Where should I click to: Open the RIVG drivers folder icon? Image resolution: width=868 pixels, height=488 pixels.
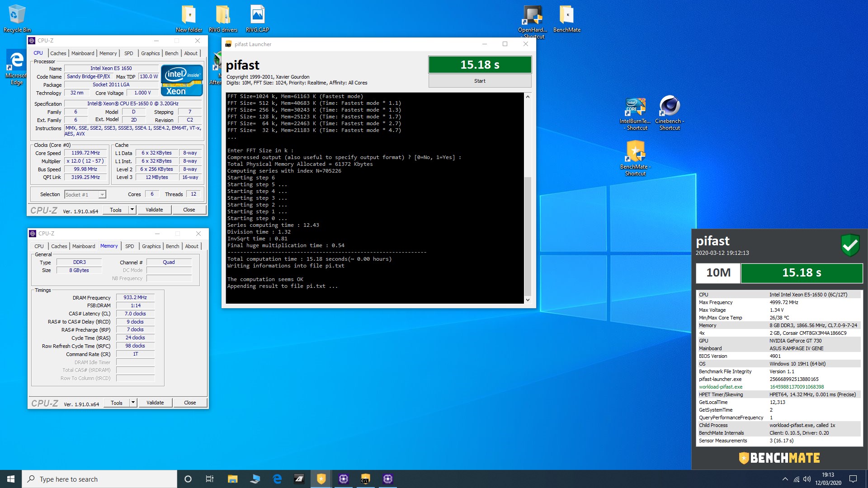click(x=223, y=18)
